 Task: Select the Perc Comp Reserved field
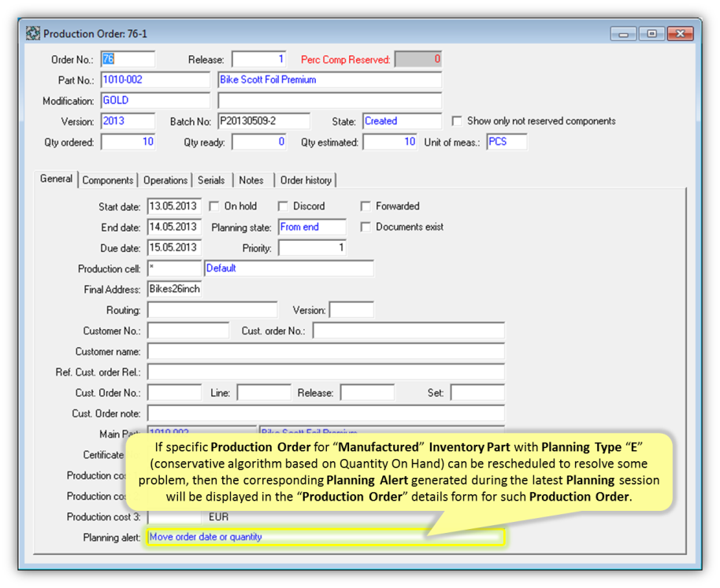(418, 59)
